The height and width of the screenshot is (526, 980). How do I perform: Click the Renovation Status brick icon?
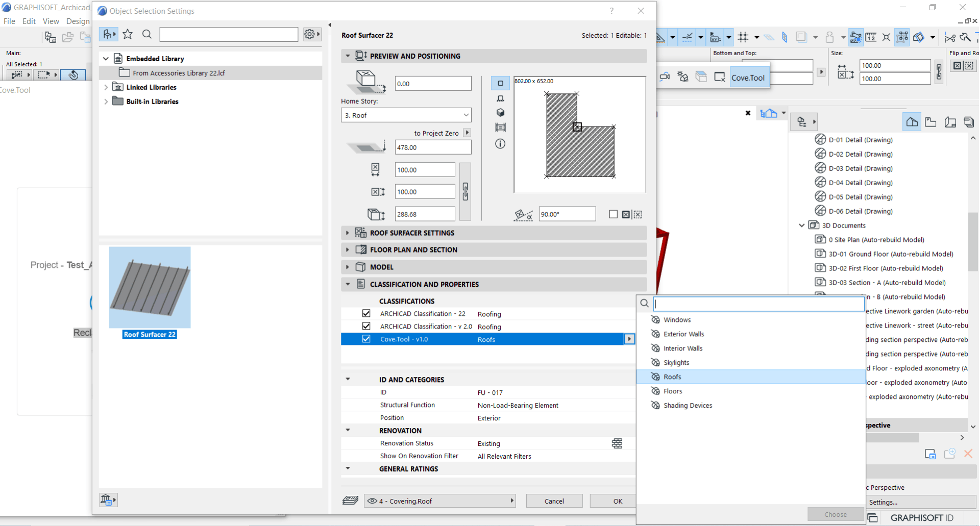point(617,443)
